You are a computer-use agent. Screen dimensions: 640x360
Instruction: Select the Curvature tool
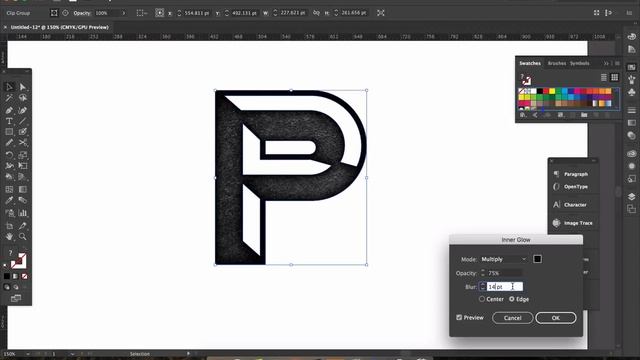pyautogui.click(x=22, y=110)
